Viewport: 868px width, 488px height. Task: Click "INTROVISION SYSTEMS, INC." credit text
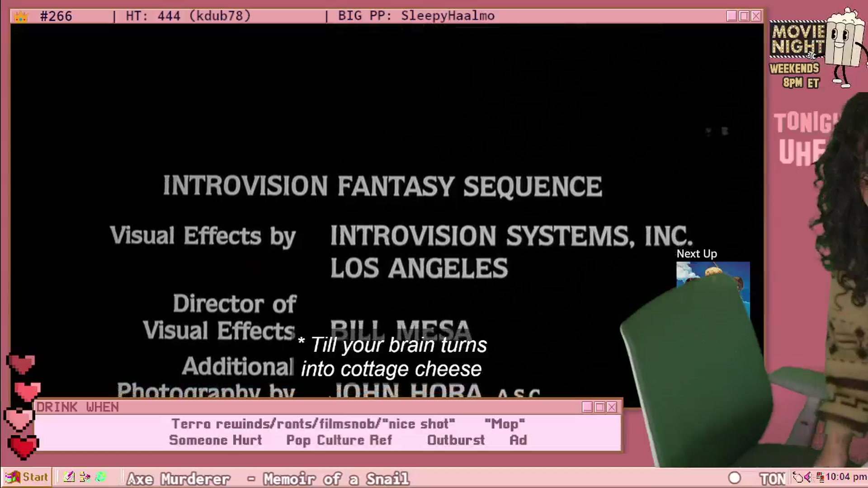(511, 236)
